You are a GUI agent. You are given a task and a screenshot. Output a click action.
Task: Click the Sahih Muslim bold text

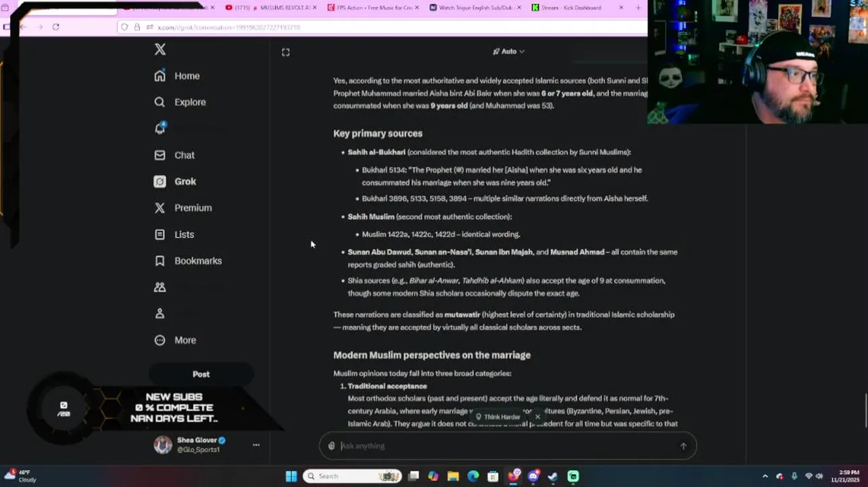click(x=370, y=216)
